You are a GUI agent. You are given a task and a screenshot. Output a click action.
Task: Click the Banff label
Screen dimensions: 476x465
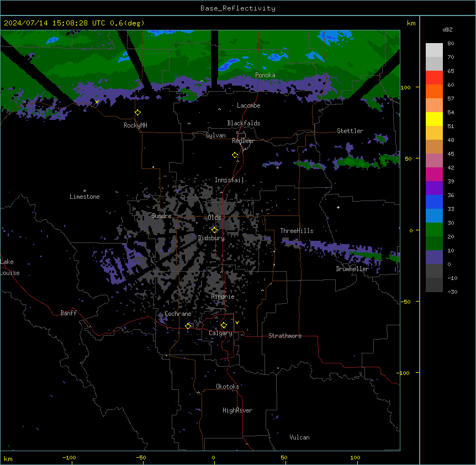[68, 313]
